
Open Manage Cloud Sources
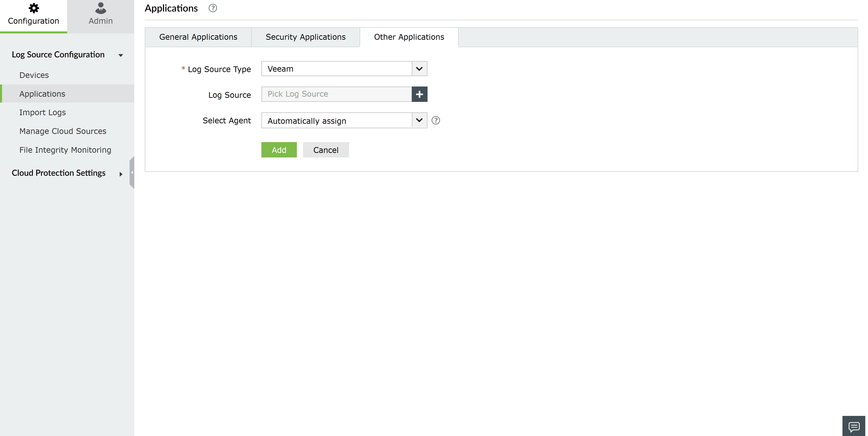[63, 131]
